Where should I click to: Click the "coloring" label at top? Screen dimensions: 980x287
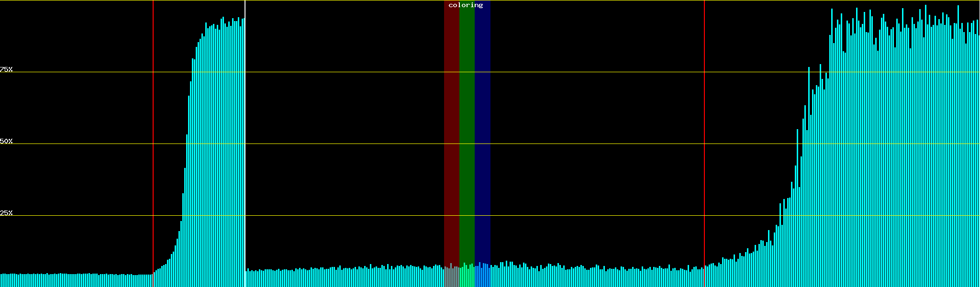coord(466,5)
